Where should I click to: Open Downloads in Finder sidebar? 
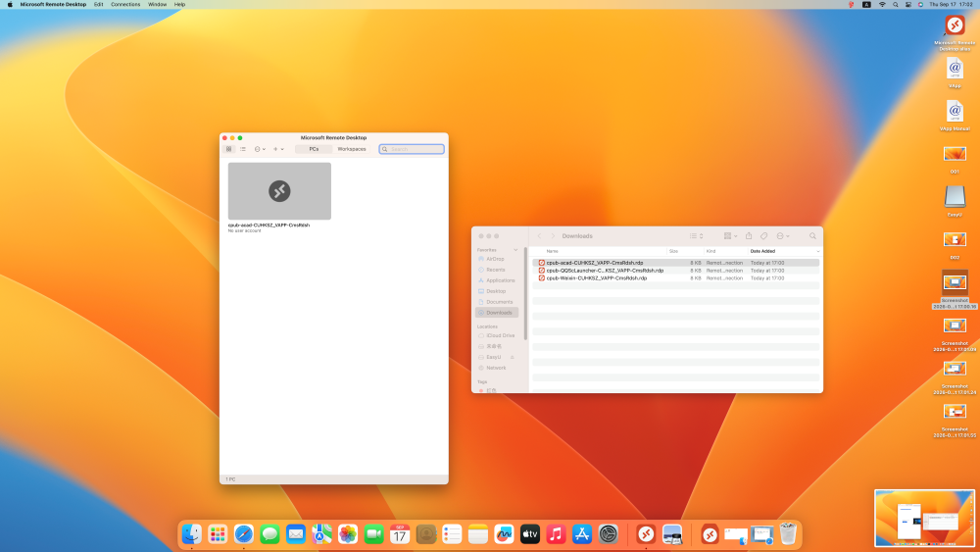[497, 313]
